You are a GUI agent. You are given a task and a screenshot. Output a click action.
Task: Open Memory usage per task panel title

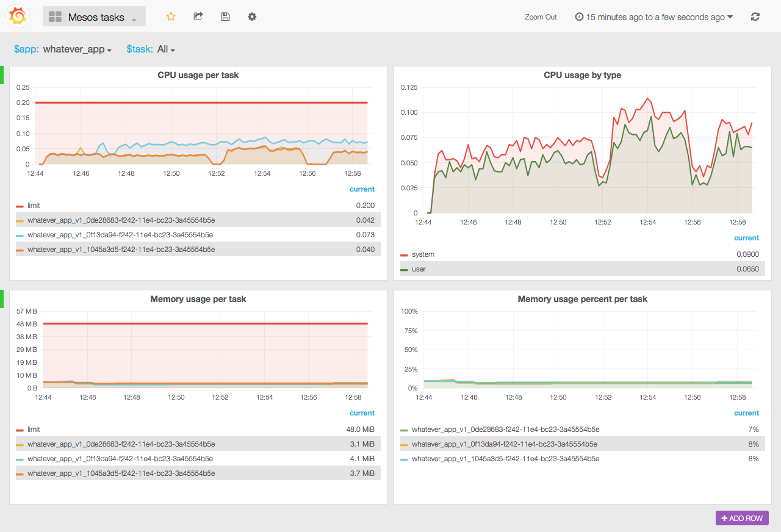(x=198, y=299)
